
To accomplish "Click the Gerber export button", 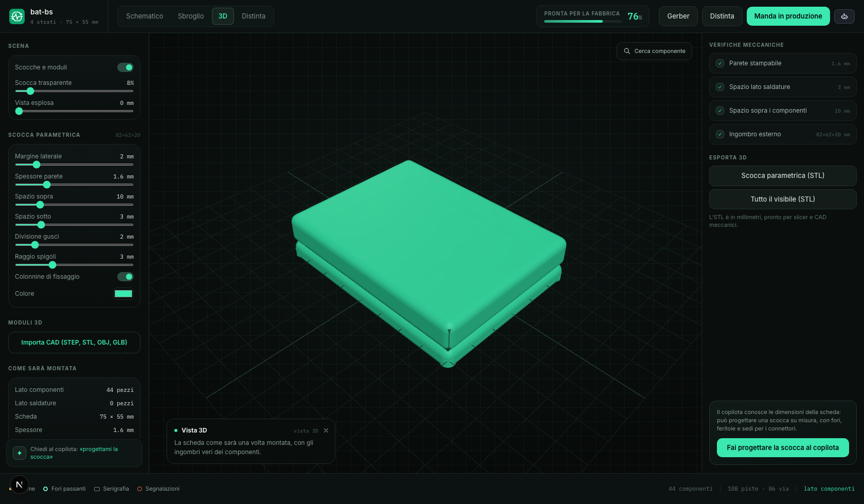I will 678,16.
